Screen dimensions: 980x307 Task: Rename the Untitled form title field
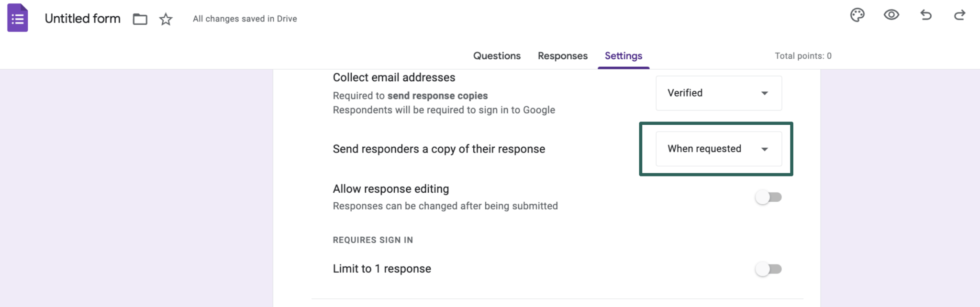point(82,19)
